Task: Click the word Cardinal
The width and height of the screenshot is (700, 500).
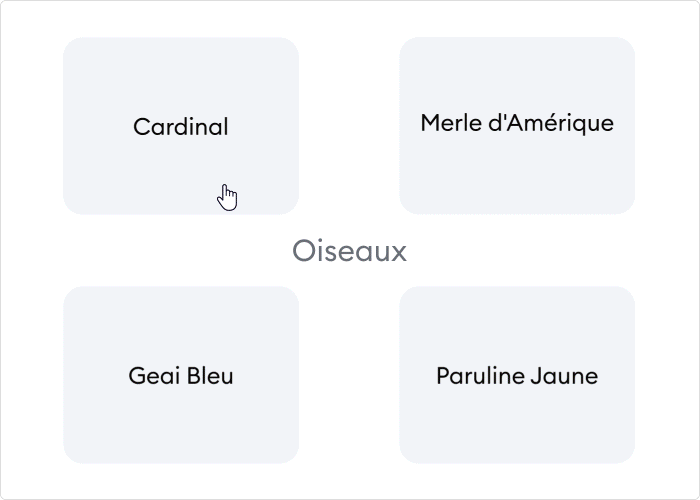Action: click(x=181, y=127)
